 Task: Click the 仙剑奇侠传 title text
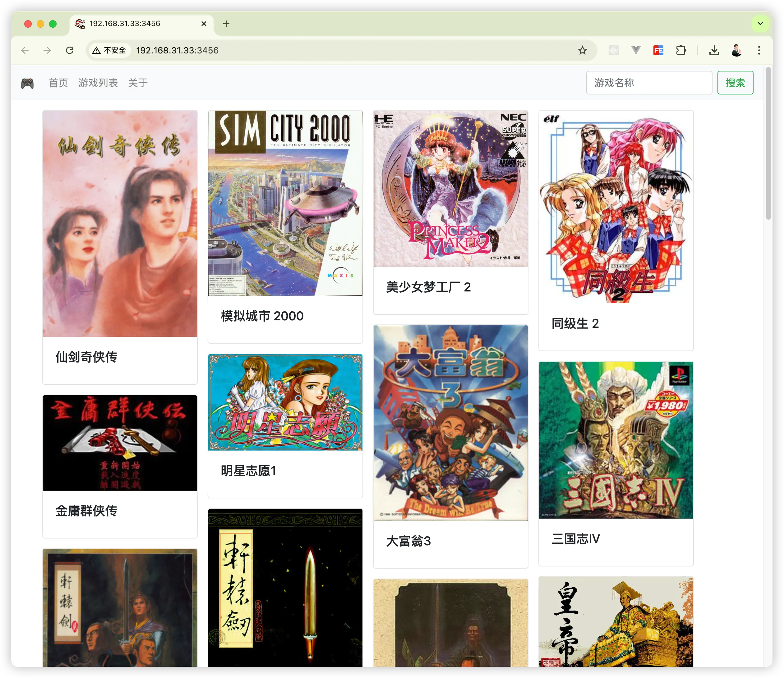click(86, 357)
